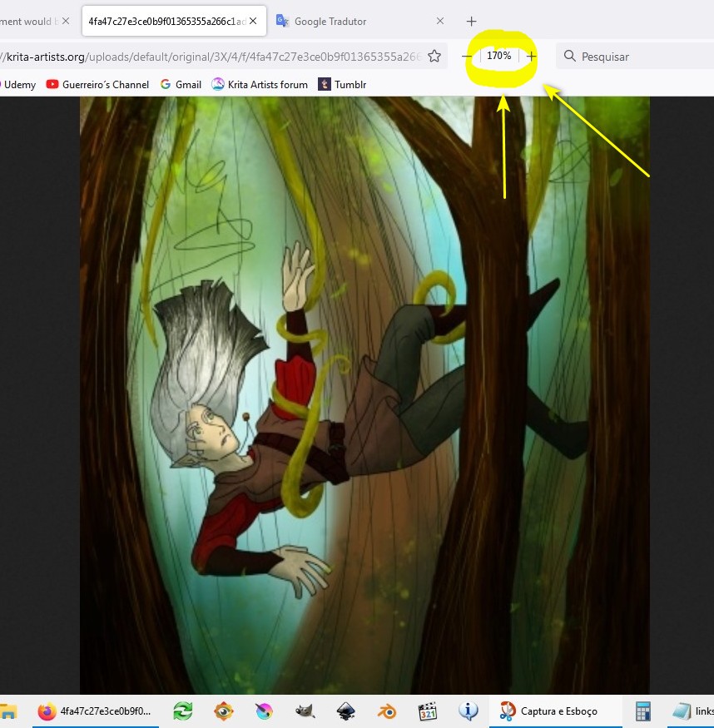Click the YouTube icon of Guerreiro's Channel

click(x=52, y=85)
